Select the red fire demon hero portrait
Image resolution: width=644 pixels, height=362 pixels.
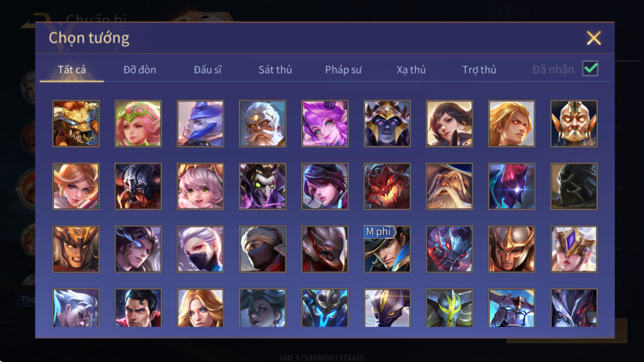[x=387, y=186]
